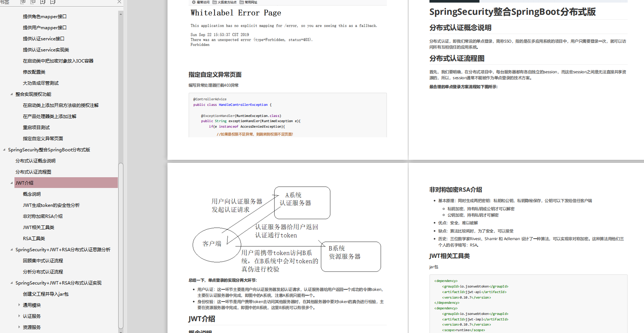Image resolution: width=644 pixels, height=333 pixels.
Task: Collapse the SpringSecurity+JWT+RSA分布式认证思路分析 node
Action: 11,250
